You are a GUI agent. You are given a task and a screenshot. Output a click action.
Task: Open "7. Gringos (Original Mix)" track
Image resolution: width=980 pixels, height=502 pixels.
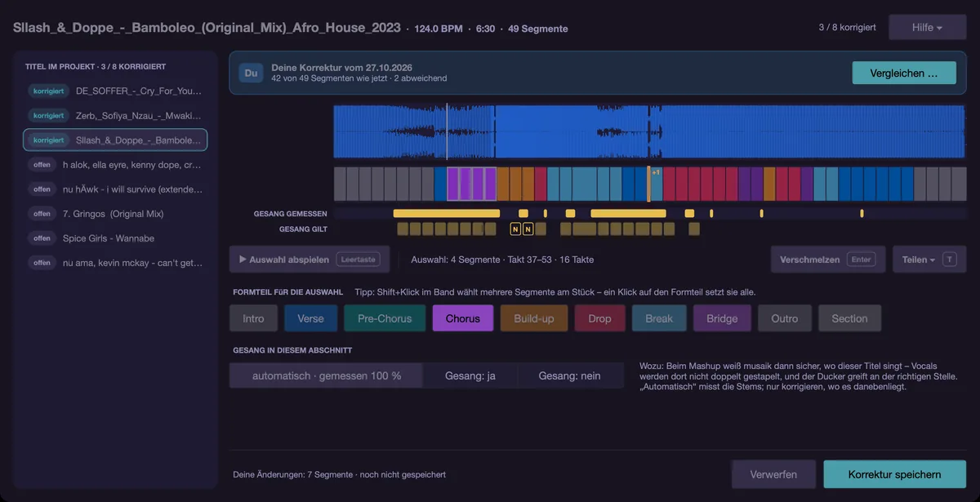tap(115, 214)
